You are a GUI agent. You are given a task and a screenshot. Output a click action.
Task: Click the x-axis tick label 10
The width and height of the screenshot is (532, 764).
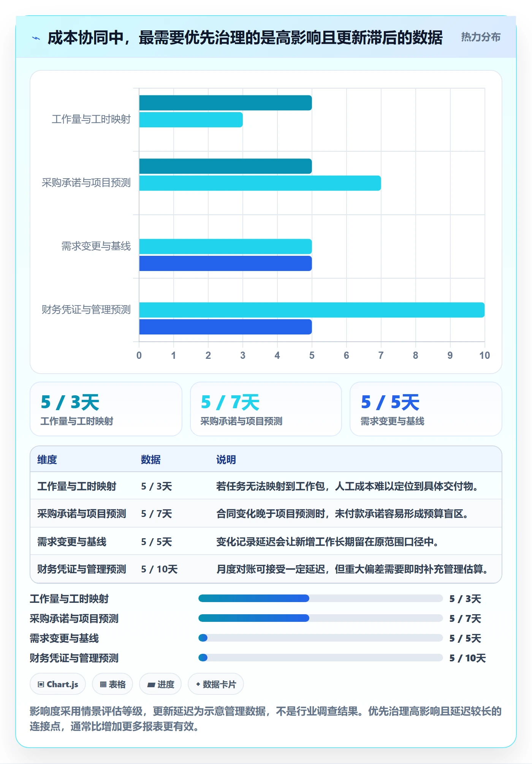coord(484,355)
